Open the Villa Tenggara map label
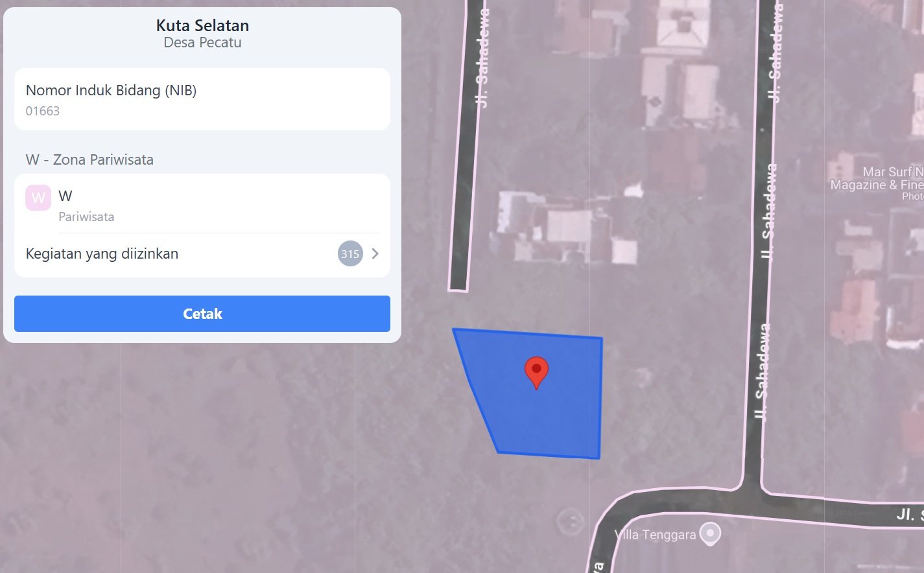924x573 pixels. point(655,535)
